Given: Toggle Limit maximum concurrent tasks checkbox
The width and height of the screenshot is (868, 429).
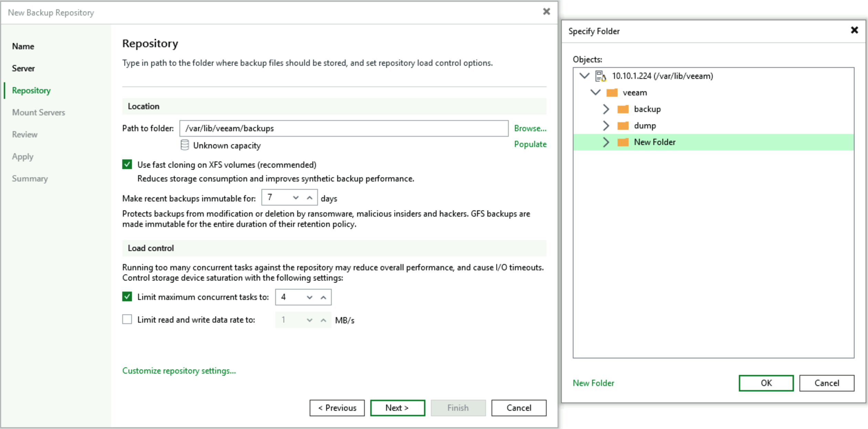Looking at the screenshot, I should [127, 297].
